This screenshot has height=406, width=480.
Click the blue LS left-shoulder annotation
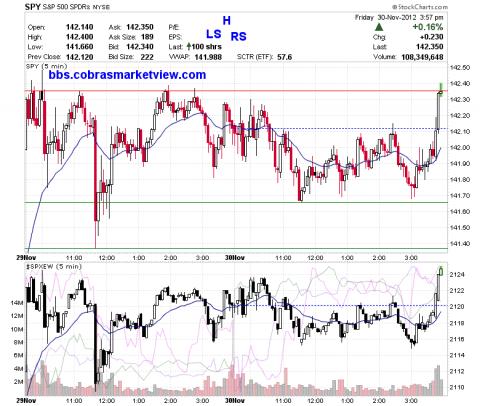click(214, 34)
